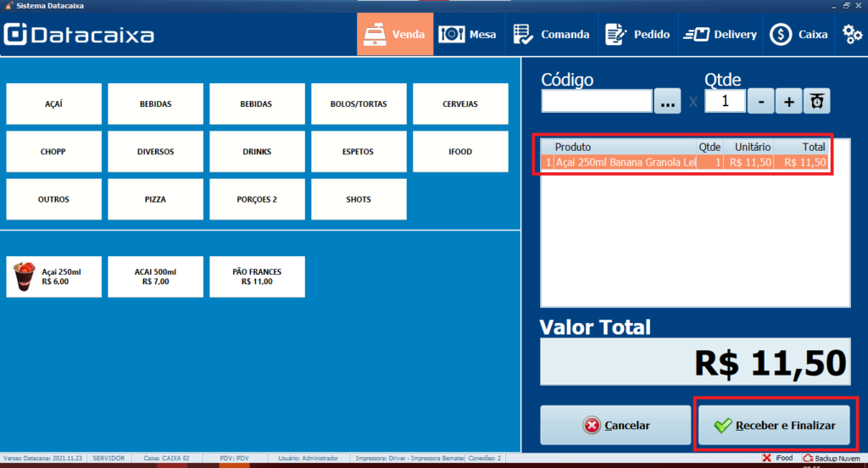The image size is (868, 468).
Task: Switch to the Comanda tab
Action: pos(551,35)
